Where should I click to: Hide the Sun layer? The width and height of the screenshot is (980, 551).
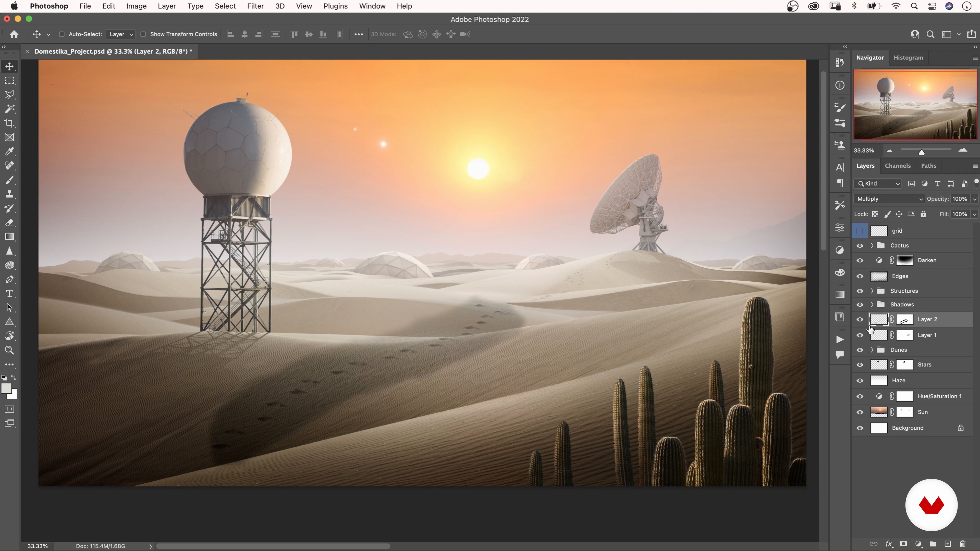[x=860, y=412]
